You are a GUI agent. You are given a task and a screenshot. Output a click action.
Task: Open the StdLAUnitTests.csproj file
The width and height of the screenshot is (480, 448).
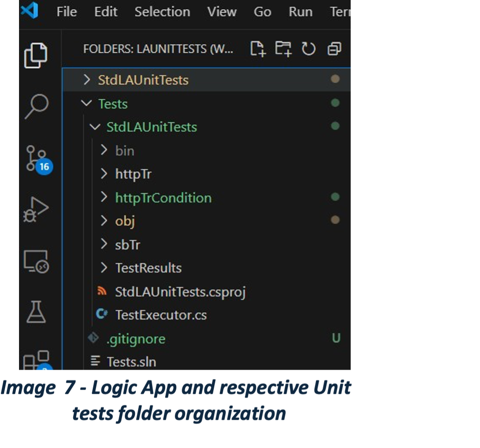[180, 292]
